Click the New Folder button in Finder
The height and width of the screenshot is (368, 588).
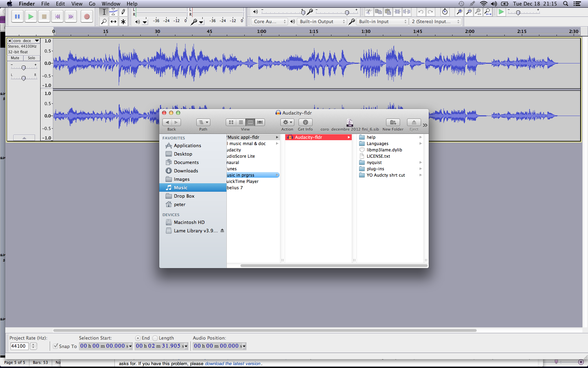[393, 122]
